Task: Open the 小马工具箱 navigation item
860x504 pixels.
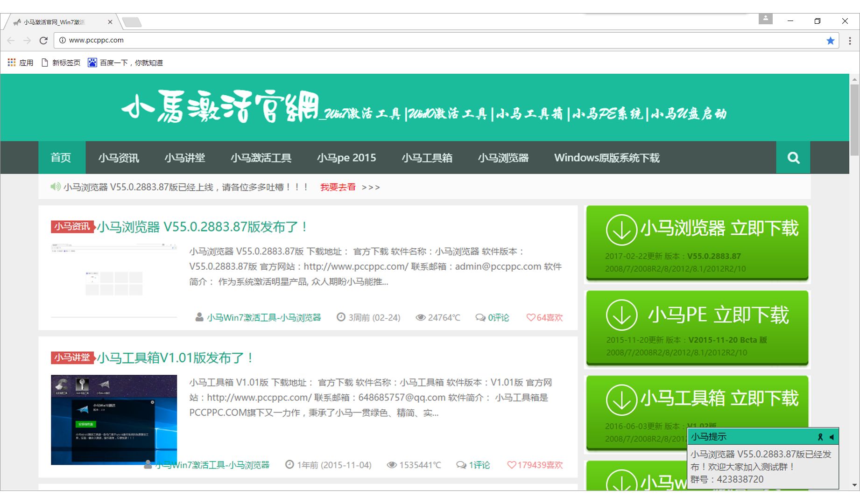Action: click(427, 158)
